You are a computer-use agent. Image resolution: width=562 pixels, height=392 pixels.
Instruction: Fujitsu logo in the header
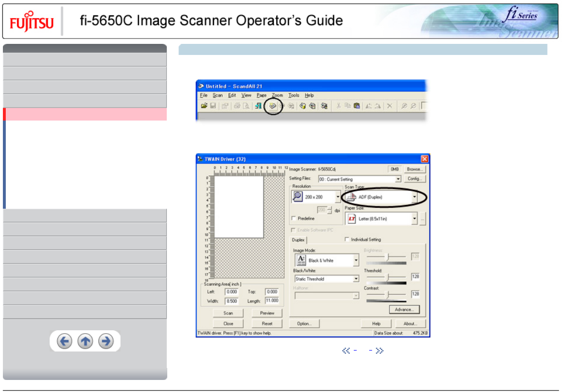coord(31,22)
